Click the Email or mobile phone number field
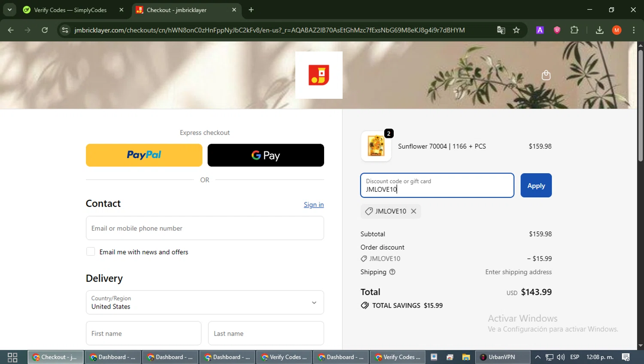The height and width of the screenshot is (364, 644). point(205,228)
